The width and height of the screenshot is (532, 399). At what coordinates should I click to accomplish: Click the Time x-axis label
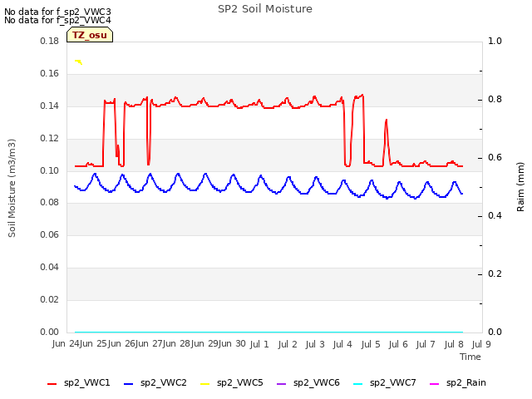coord(470,357)
